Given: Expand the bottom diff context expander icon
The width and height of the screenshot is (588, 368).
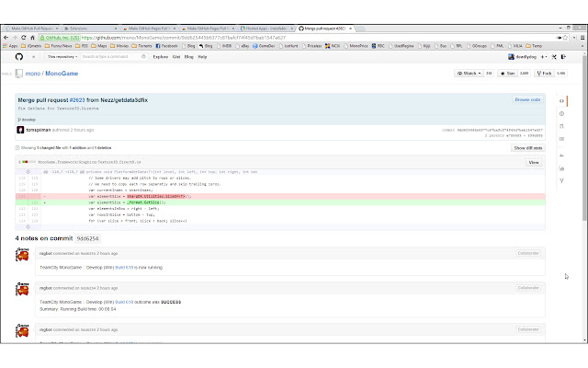Looking at the screenshot, I should pyautogui.click(x=28, y=227).
